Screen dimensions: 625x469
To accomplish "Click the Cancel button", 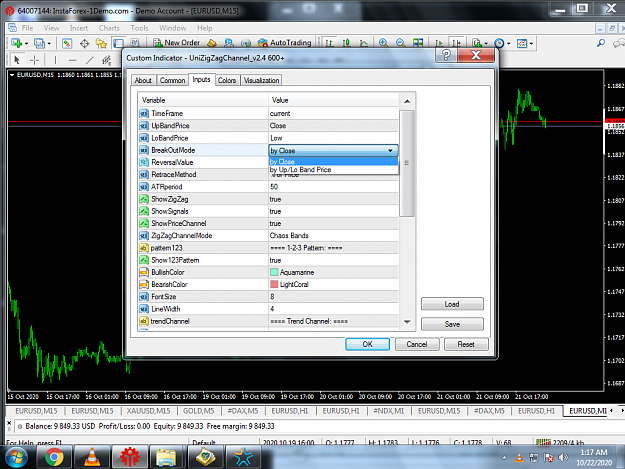I will click(x=417, y=344).
